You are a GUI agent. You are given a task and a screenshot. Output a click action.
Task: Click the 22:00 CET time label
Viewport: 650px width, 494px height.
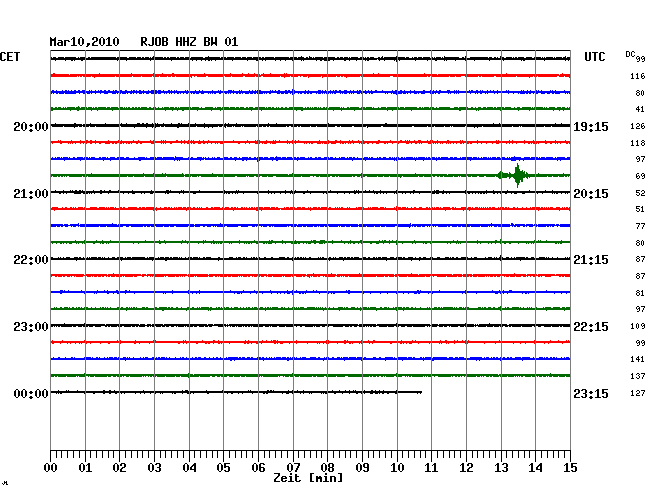(31, 260)
